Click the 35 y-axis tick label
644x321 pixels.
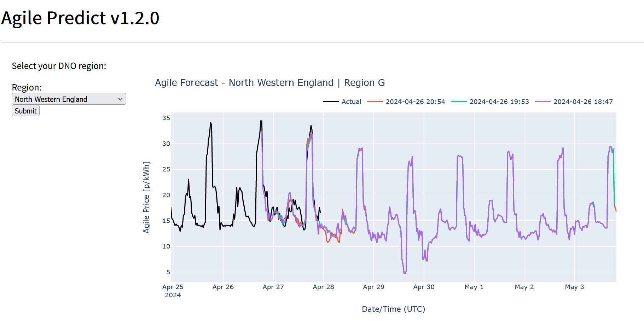coord(166,118)
